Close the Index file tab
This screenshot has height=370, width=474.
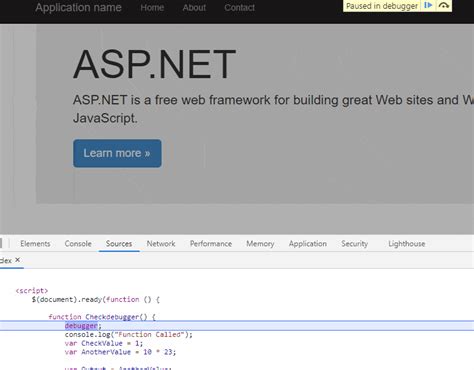(x=18, y=260)
